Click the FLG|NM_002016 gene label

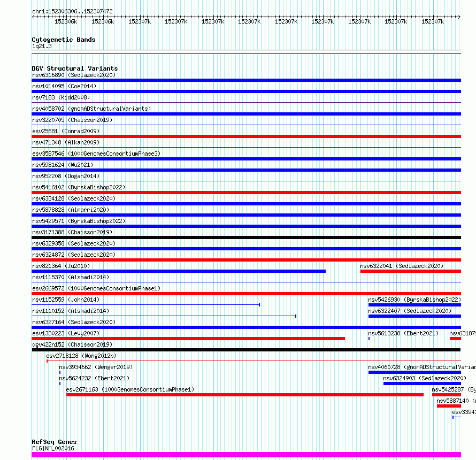[53, 448]
